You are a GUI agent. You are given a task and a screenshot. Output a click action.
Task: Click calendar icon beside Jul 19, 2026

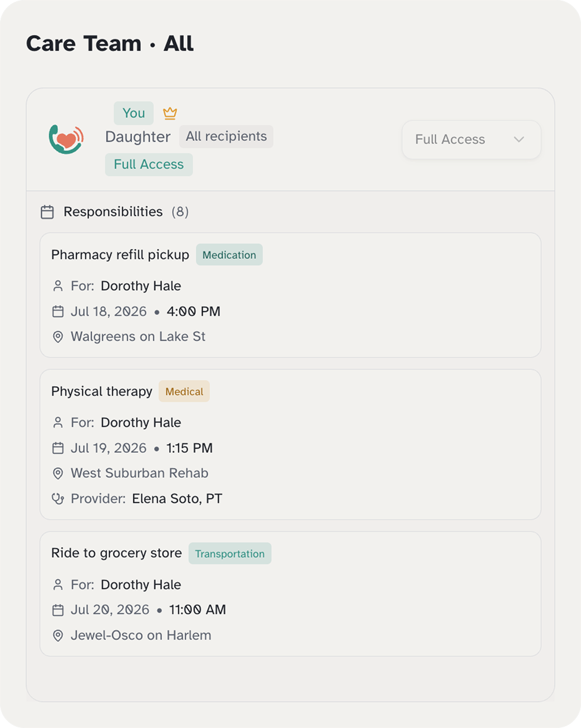tap(58, 448)
